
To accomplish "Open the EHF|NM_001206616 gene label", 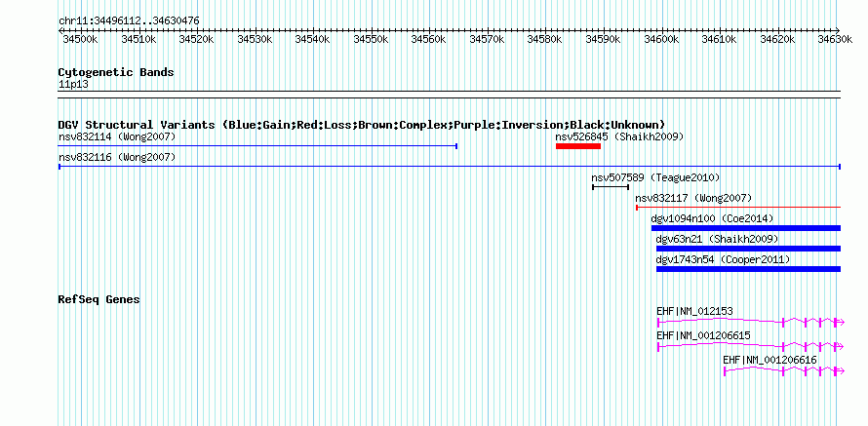I will [x=770, y=360].
